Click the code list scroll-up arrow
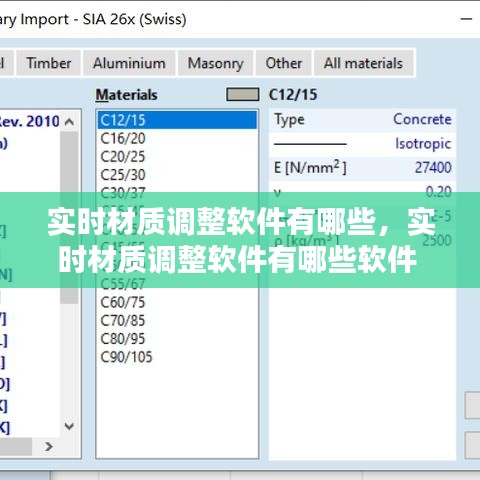This screenshot has height=480, width=480. 69,122
